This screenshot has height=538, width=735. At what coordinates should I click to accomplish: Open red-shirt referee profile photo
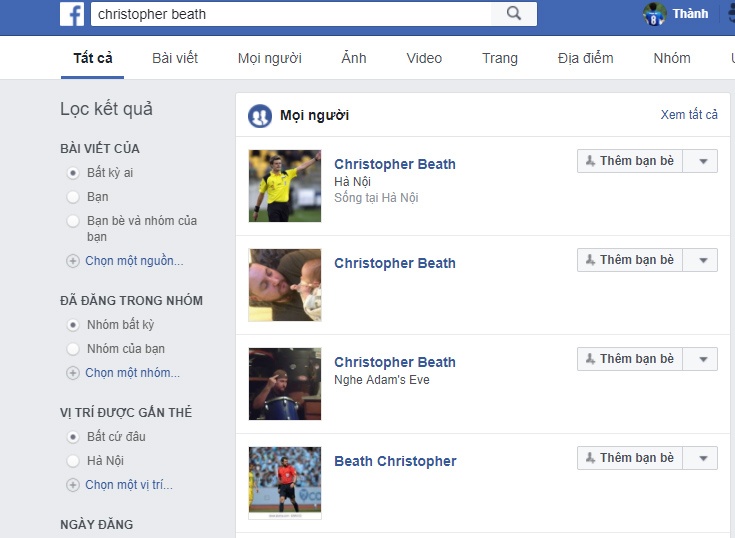(x=285, y=483)
